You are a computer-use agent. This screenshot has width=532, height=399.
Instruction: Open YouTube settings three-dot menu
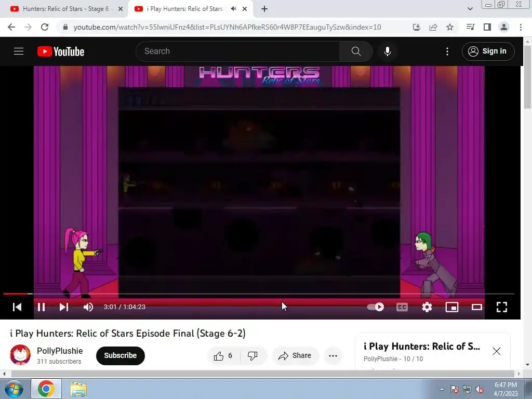pyautogui.click(x=447, y=51)
